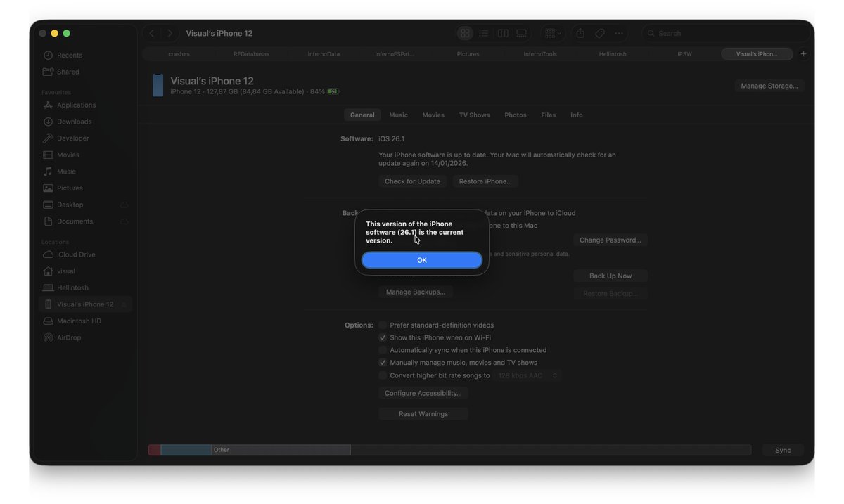The image size is (844, 504).
Task: Switch to the Pictures Finder tab
Action: coord(468,54)
